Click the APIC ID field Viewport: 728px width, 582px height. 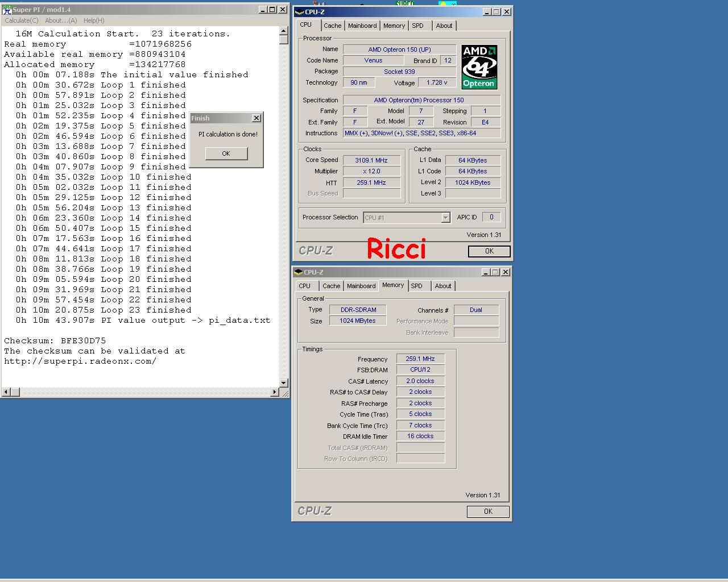pos(491,217)
